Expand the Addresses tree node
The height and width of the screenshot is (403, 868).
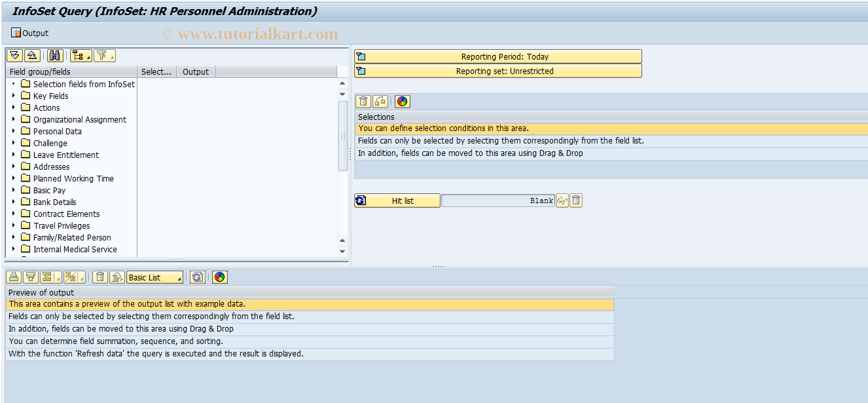tap(14, 166)
